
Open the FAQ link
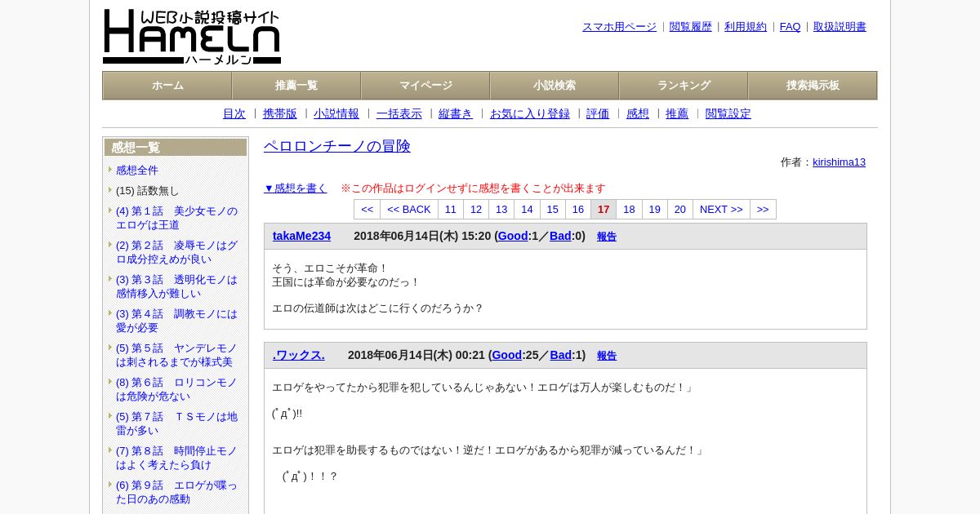[791, 27]
